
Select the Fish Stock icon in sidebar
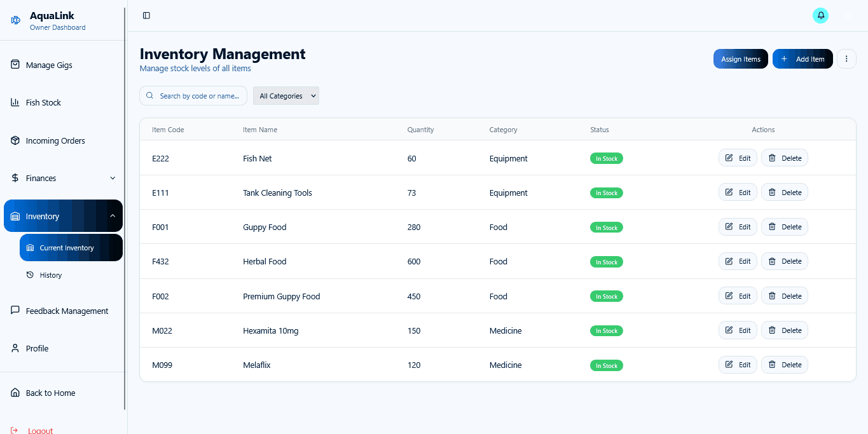[x=14, y=102]
